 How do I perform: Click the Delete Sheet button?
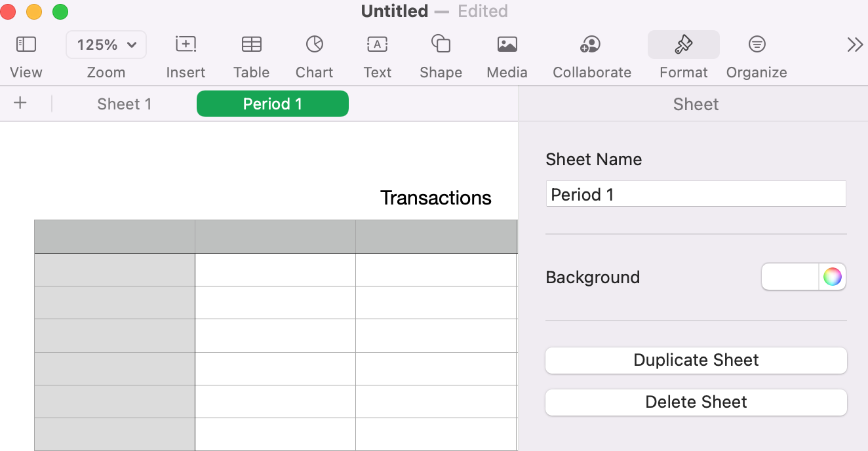696,402
